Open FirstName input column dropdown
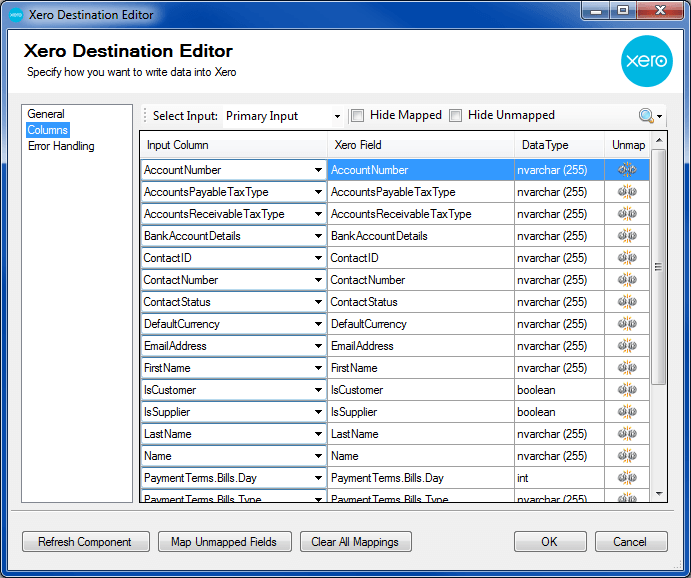691x578 pixels. [318, 368]
